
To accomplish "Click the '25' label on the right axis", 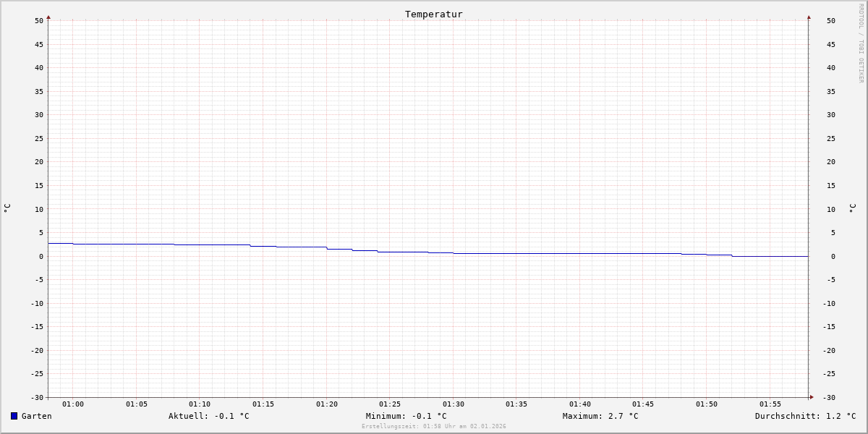I will pyautogui.click(x=831, y=138).
